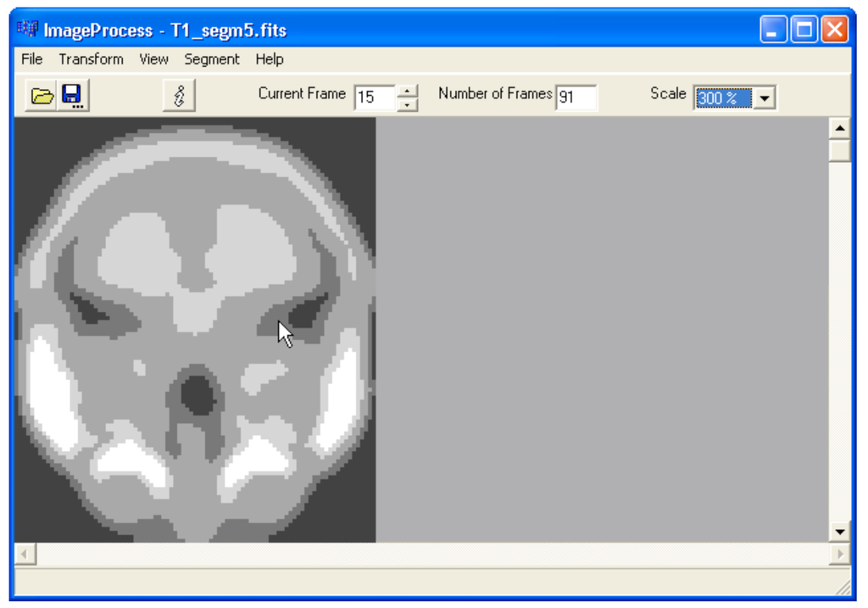This screenshot has height=608, width=868.
Task: Click the horizontal scrollbar left arrow
Action: point(25,555)
